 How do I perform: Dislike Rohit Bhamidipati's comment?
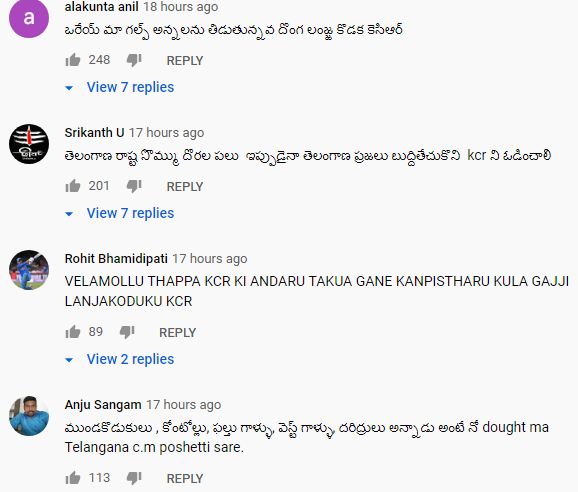(127, 332)
